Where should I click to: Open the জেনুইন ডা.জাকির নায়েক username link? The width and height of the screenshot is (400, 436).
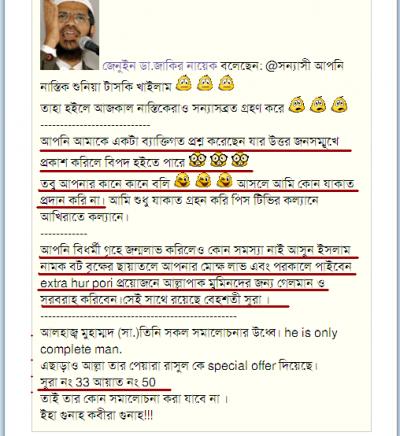160,66
